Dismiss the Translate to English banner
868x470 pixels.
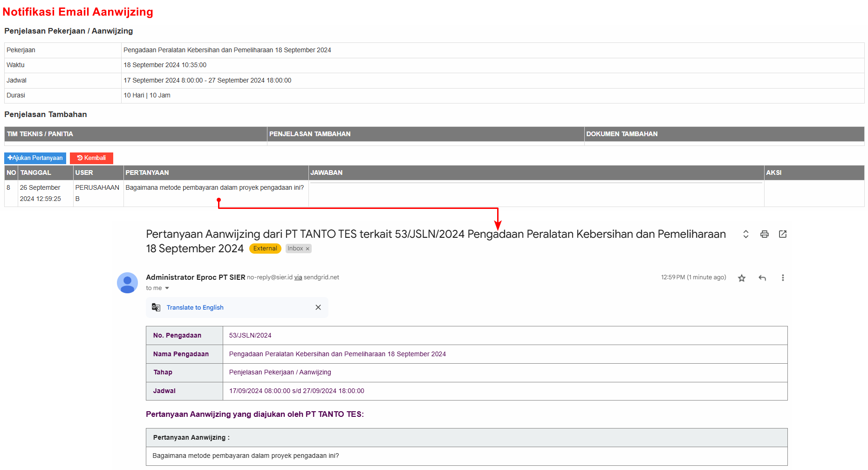(x=318, y=307)
